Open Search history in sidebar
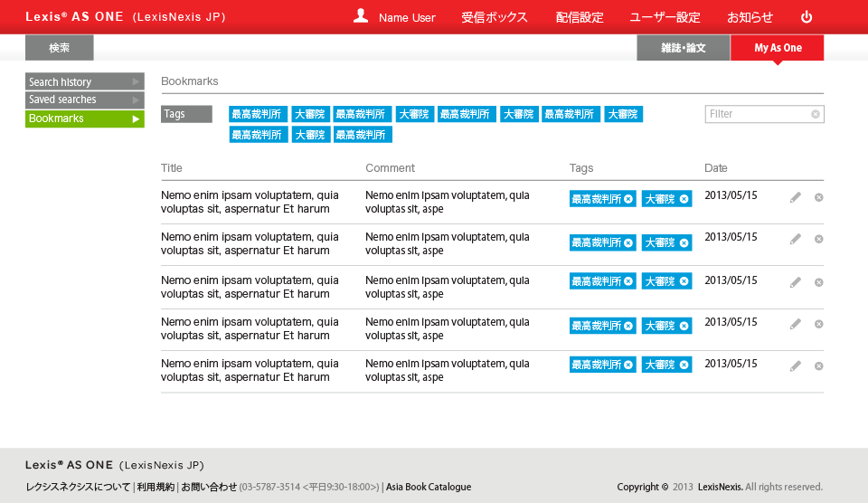Screen dimensions: 868x503 [85, 81]
